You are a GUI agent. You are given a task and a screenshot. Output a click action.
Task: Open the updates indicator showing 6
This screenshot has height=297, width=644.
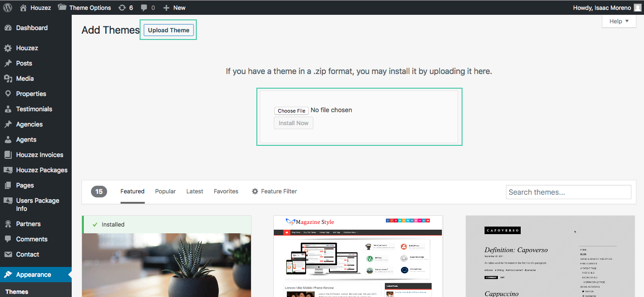coord(125,8)
